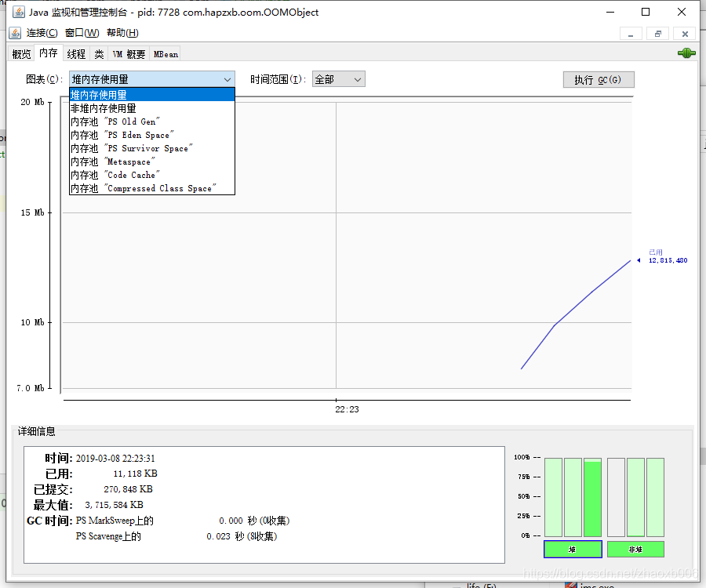The height and width of the screenshot is (588, 706).
Task: Click the PS Scavenge GC time line
Action: click(x=176, y=536)
